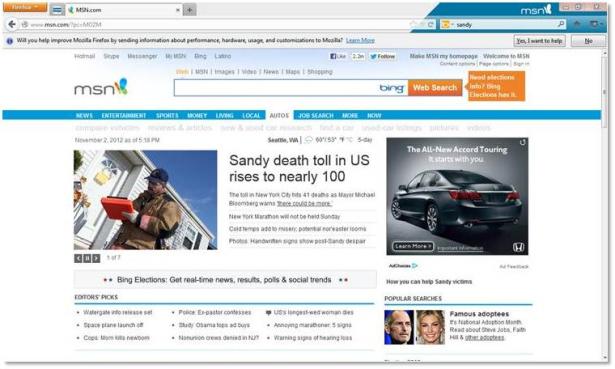
Task: Click the MSN butterfly logo
Action: coord(101,87)
